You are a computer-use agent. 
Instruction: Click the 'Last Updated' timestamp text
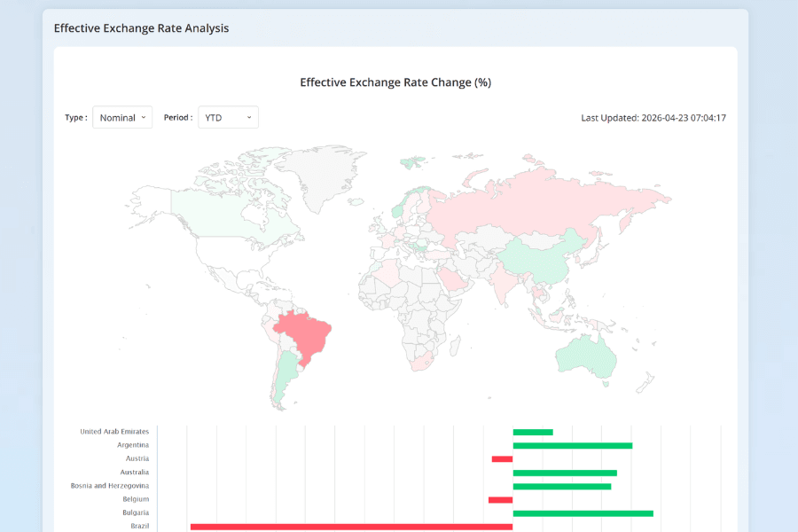[x=653, y=118]
